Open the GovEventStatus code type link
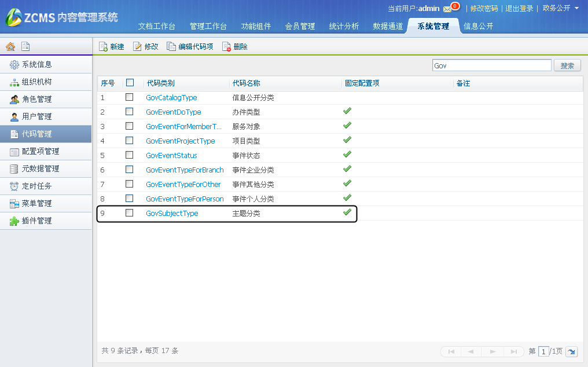This screenshot has width=588, height=367. [x=171, y=156]
